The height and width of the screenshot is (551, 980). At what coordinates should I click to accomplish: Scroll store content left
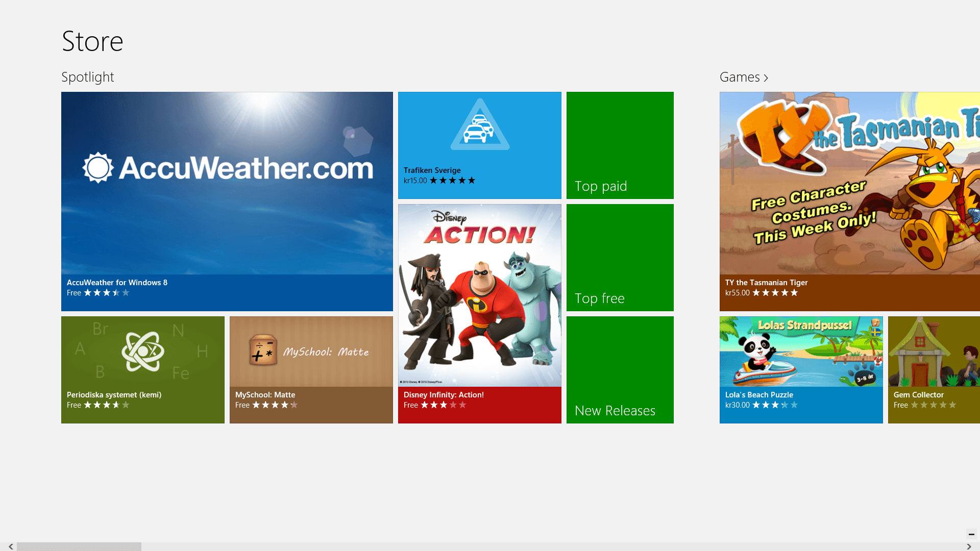click(10, 546)
